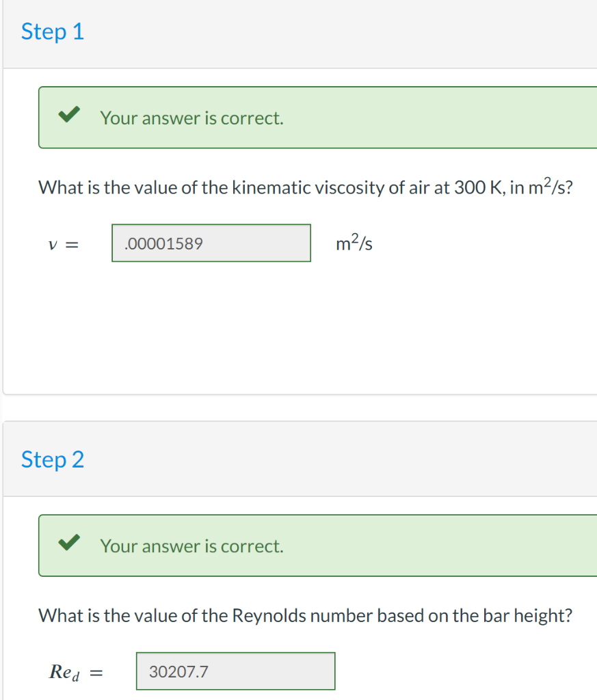The height and width of the screenshot is (700, 597).
Task: Click the Red = label beside the Reynolds field
Action: 76,671
